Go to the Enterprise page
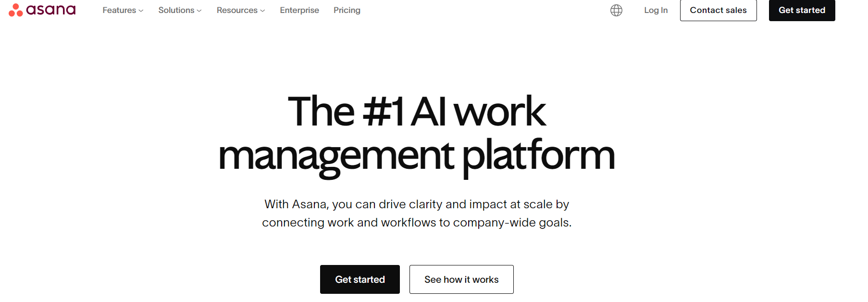Image resolution: width=868 pixels, height=302 pixels. click(299, 10)
